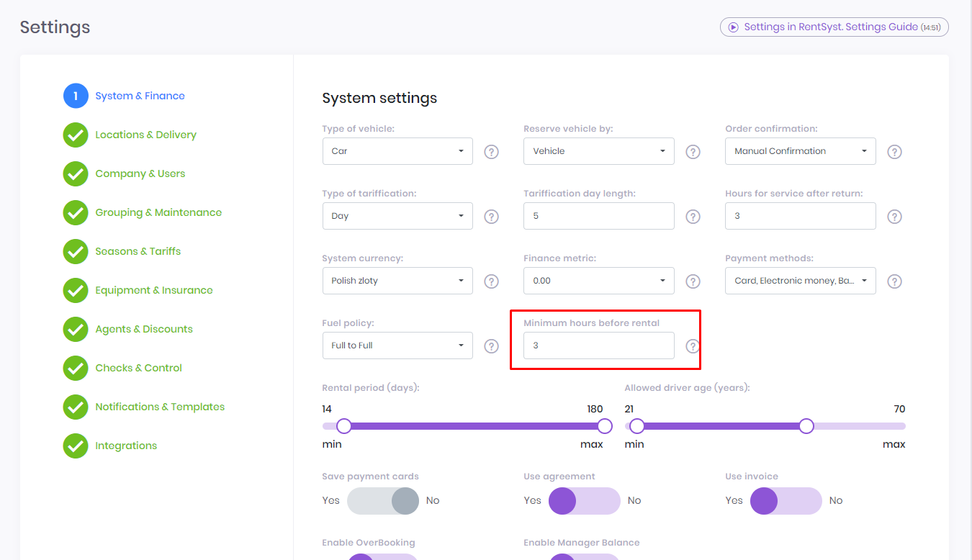972x560 pixels.
Task: Open the Reserve vehicle by dropdown
Action: pos(599,151)
